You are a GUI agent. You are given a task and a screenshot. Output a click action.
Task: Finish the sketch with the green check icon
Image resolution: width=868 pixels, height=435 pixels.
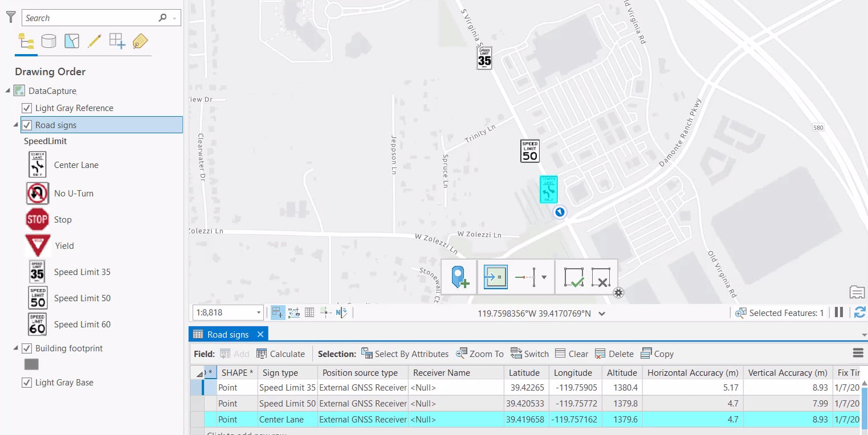pos(574,277)
